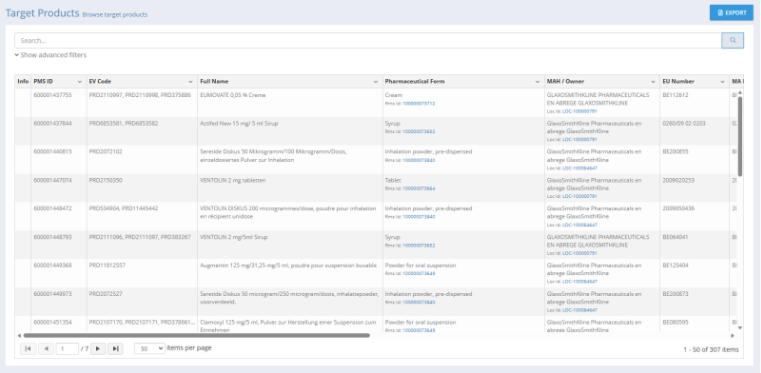Image resolution: width=761 pixels, height=373 pixels.
Task: Click EV Code PRD2150350
Action: click(106, 180)
